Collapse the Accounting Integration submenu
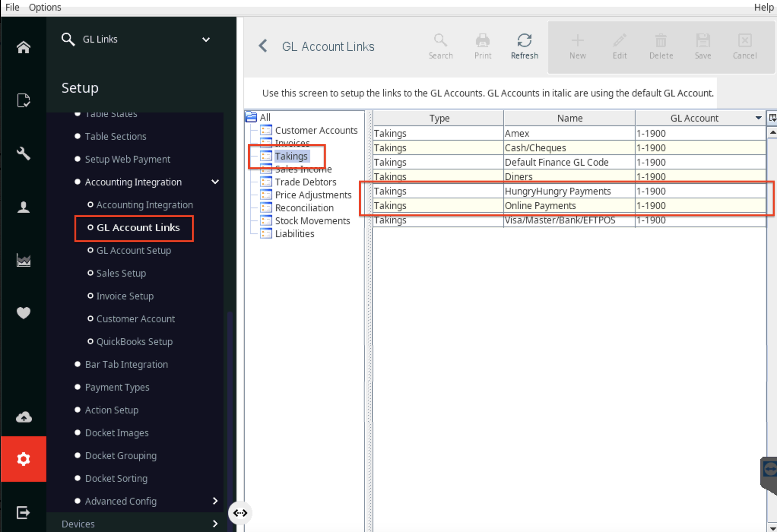The width and height of the screenshot is (777, 532). click(215, 182)
